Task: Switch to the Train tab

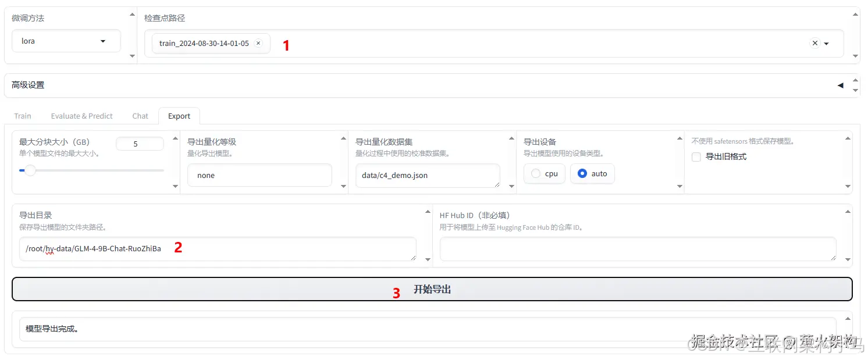Action: [x=23, y=116]
